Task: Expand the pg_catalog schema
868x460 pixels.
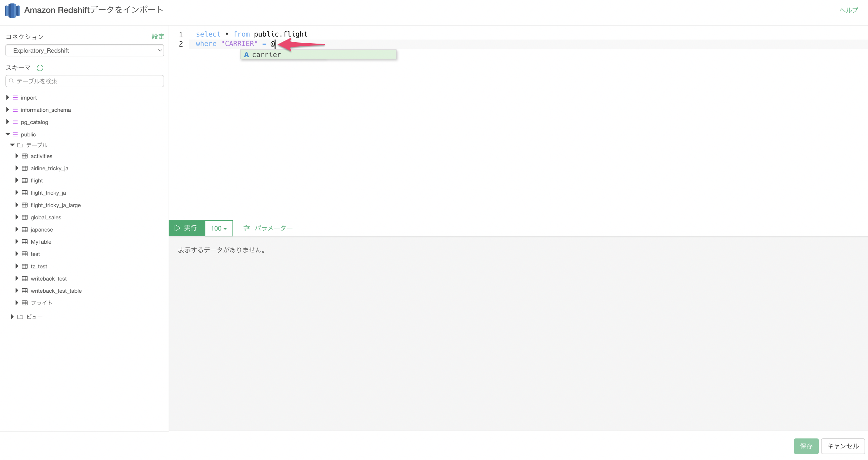Action: [8, 122]
